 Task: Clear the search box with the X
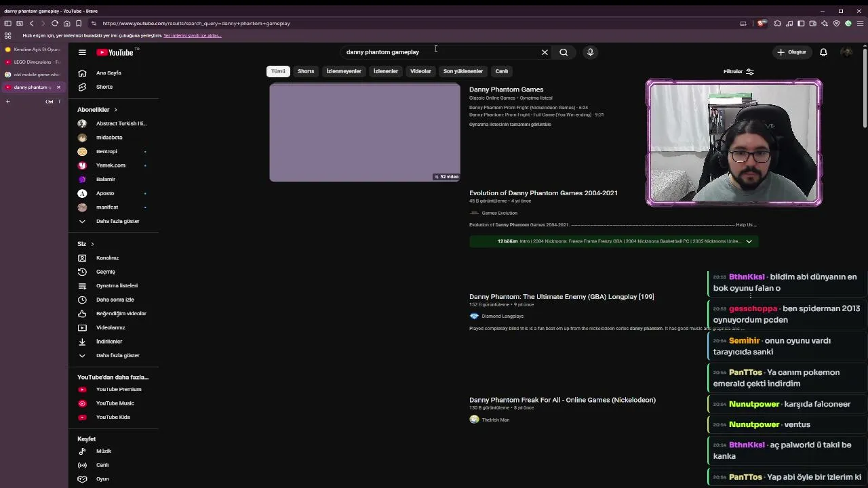[x=545, y=52]
